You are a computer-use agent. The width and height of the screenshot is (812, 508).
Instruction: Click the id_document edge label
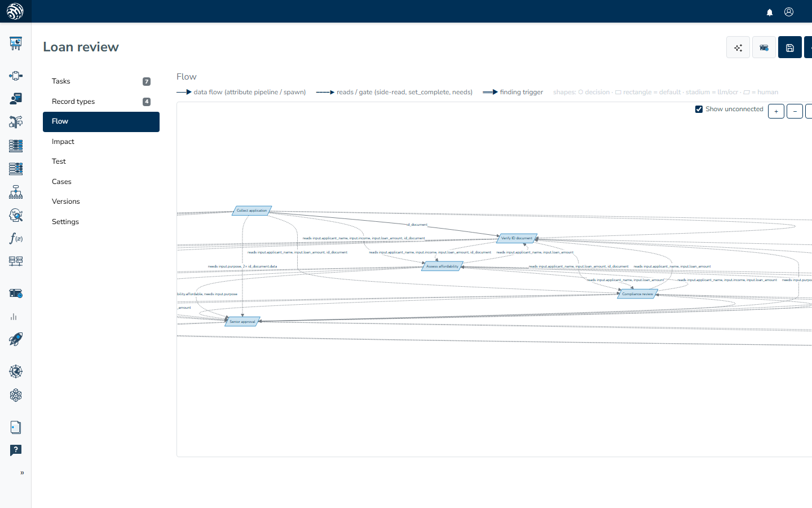pyautogui.click(x=417, y=225)
